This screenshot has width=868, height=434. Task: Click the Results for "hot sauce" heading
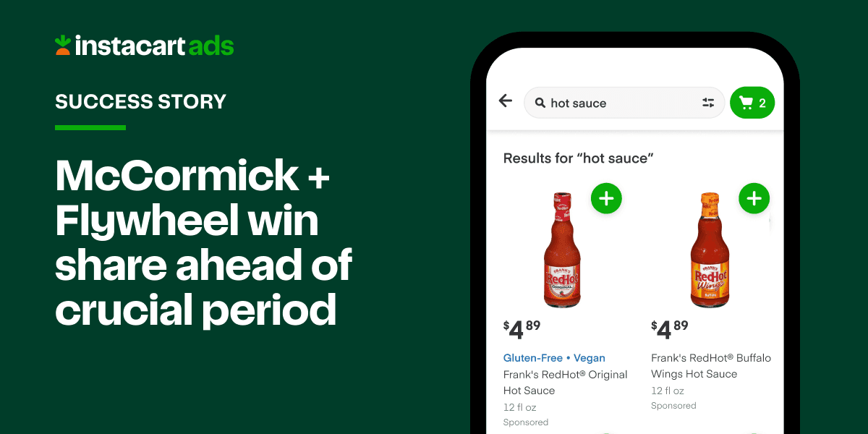pos(579,158)
